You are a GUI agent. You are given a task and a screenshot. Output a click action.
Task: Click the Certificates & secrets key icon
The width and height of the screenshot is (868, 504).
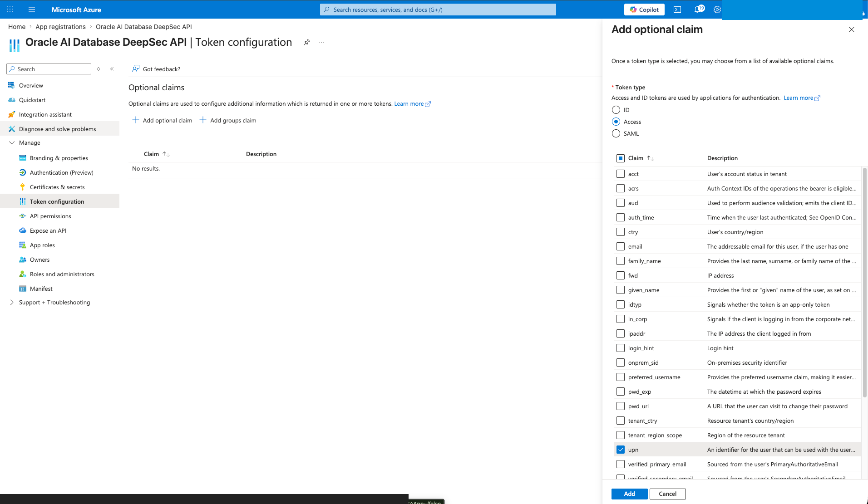tap(22, 187)
